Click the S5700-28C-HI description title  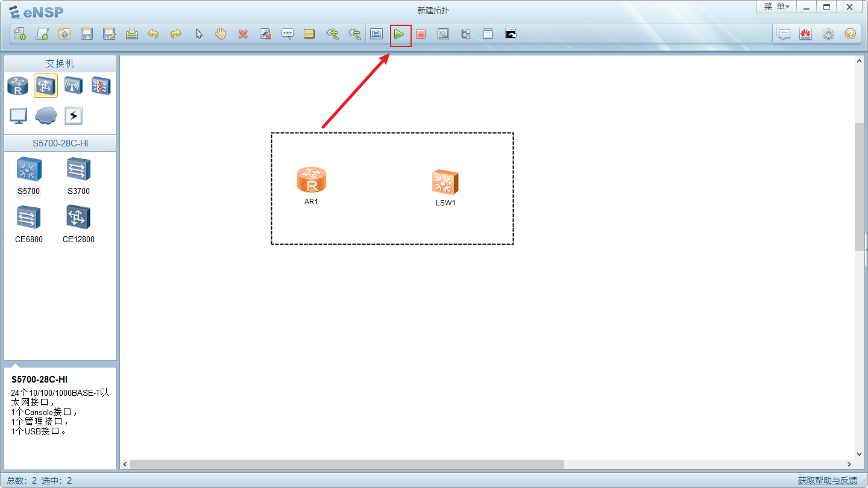click(39, 379)
